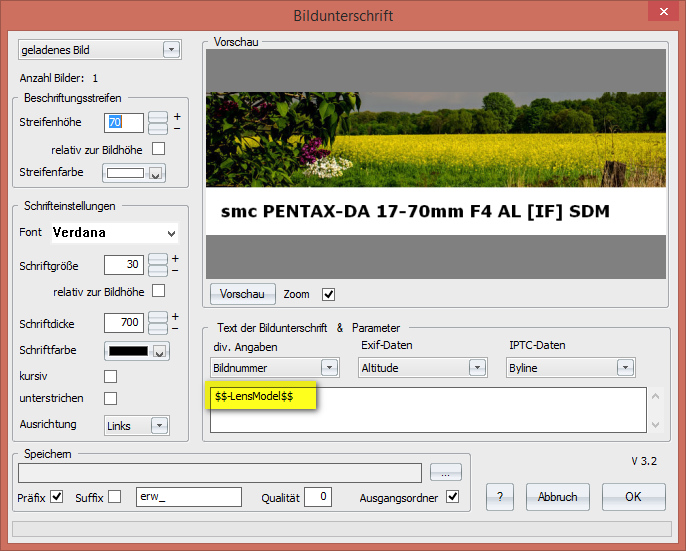
Task: Click into the Schriftgröße value field
Action: (124, 265)
